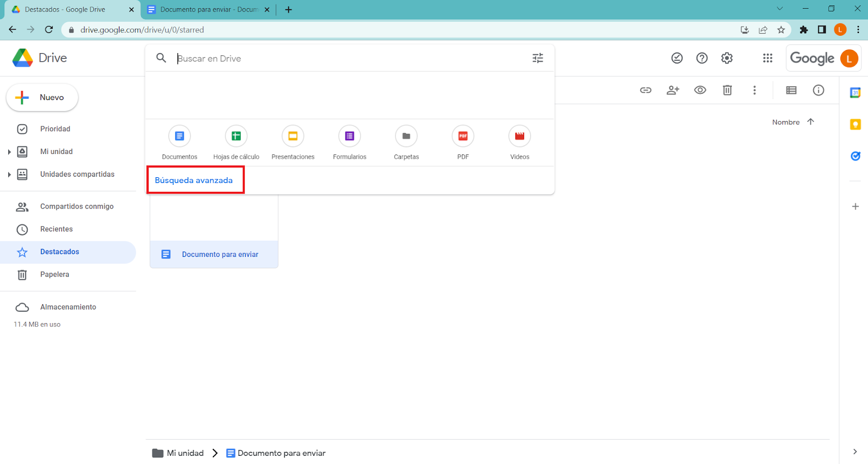Click the Share person-add icon
868x464 pixels.
(x=673, y=90)
